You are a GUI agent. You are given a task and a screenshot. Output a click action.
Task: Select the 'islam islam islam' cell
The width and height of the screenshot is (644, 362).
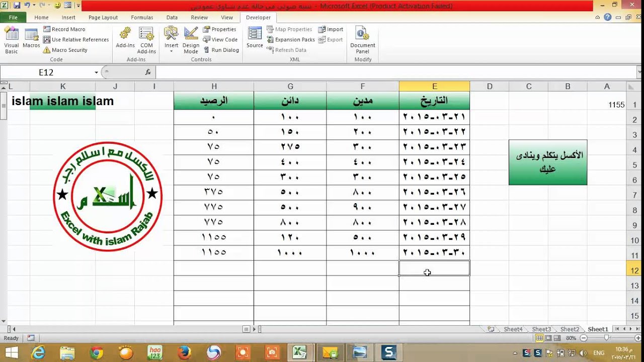coord(62,101)
